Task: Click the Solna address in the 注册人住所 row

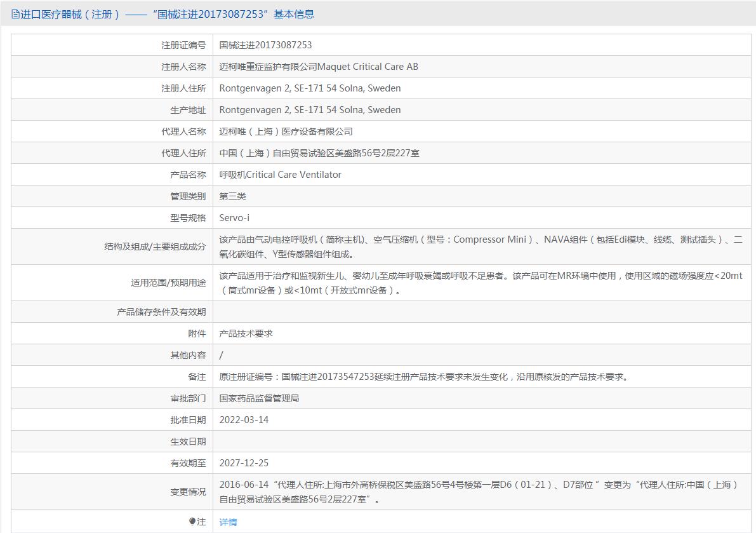Action: 310,88
